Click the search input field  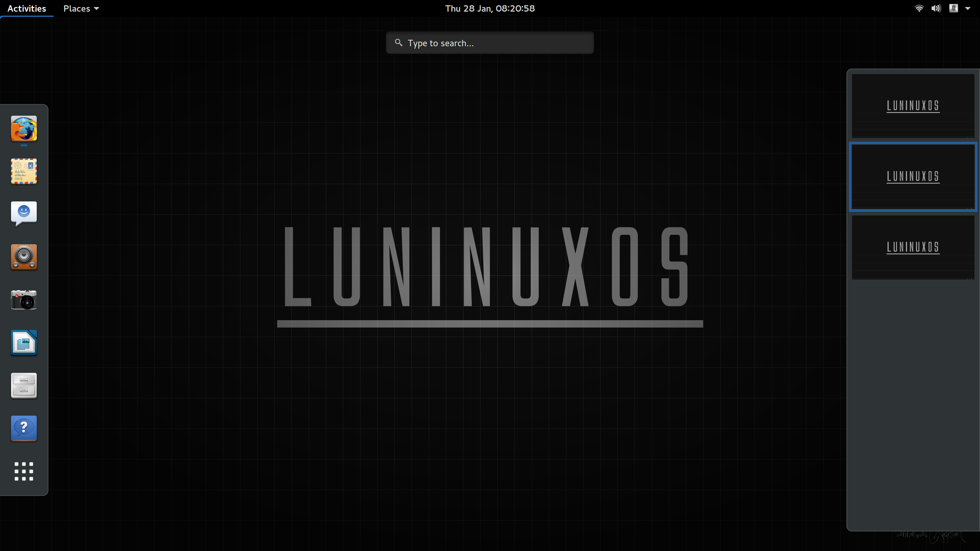pos(489,42)
